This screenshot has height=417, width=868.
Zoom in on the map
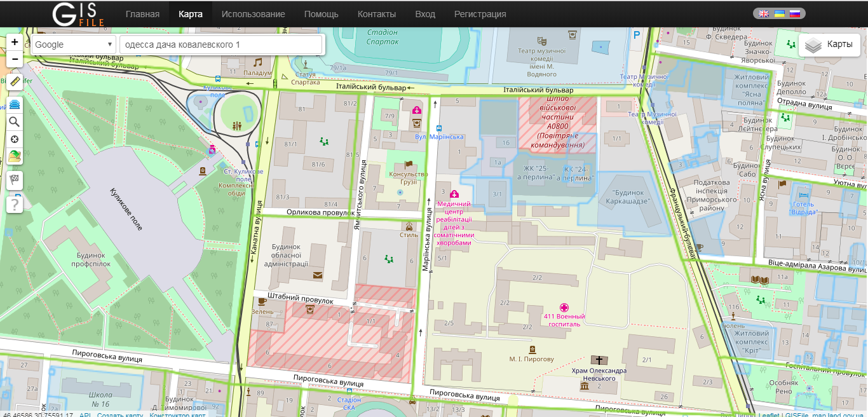coord(15,42)
